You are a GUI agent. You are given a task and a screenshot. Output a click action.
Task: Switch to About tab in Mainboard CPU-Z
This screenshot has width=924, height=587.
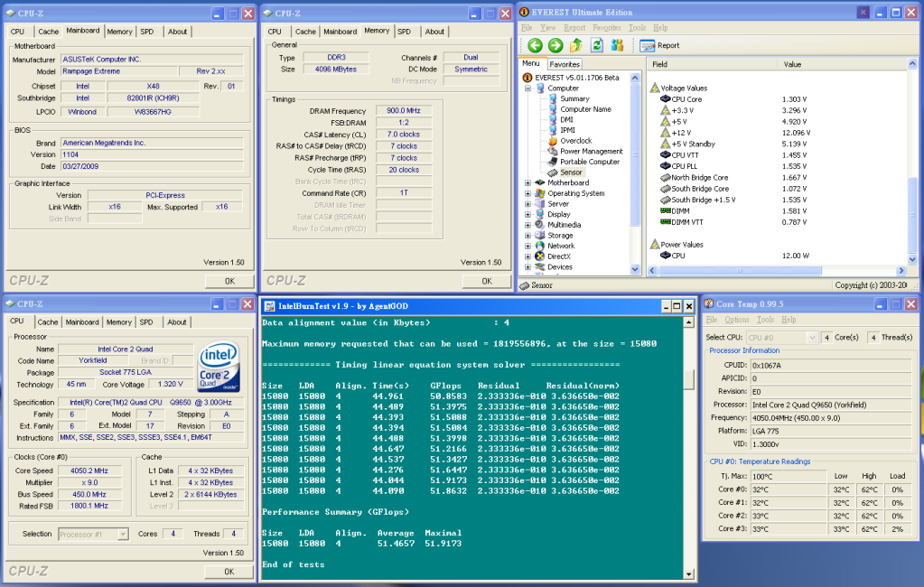coord(177,32)
